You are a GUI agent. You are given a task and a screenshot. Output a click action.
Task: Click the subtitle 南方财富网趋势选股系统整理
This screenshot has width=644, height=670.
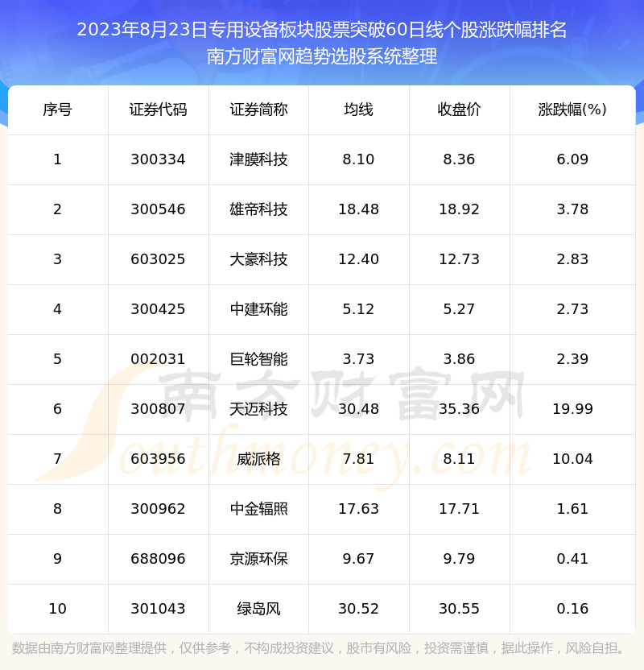tap(322, 56)
